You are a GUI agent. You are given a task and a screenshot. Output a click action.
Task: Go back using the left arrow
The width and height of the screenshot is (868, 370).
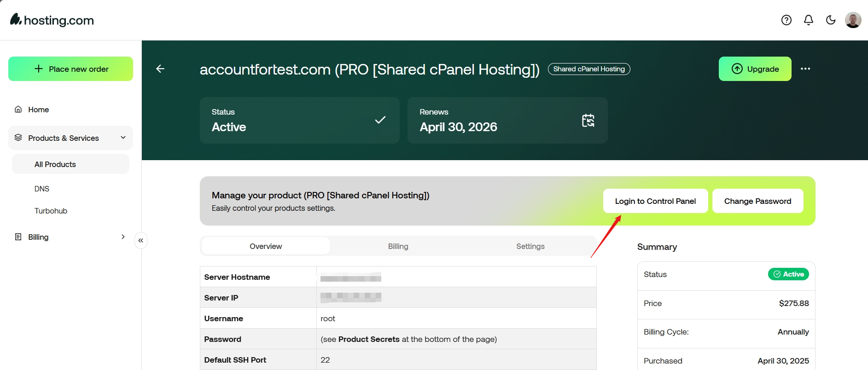click(x=160, y=69)
